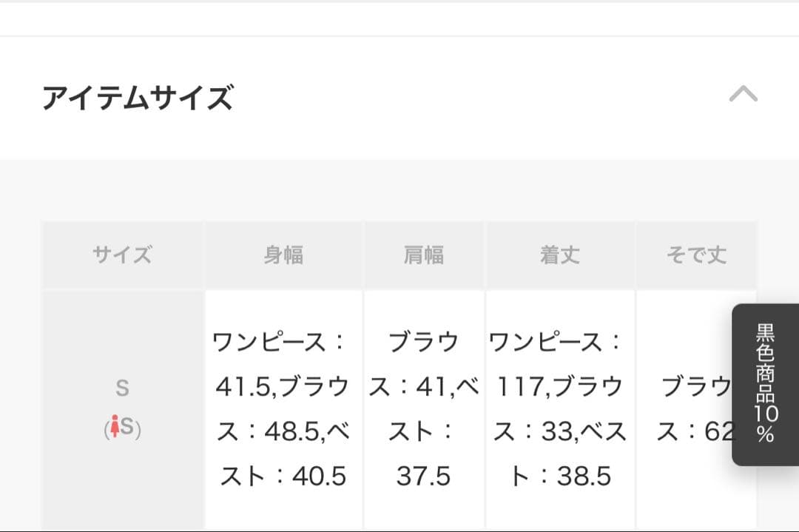The width and height of the screenshot is (799, 532).
Task: Toggle the size S selection
Action: click(123, 388)
